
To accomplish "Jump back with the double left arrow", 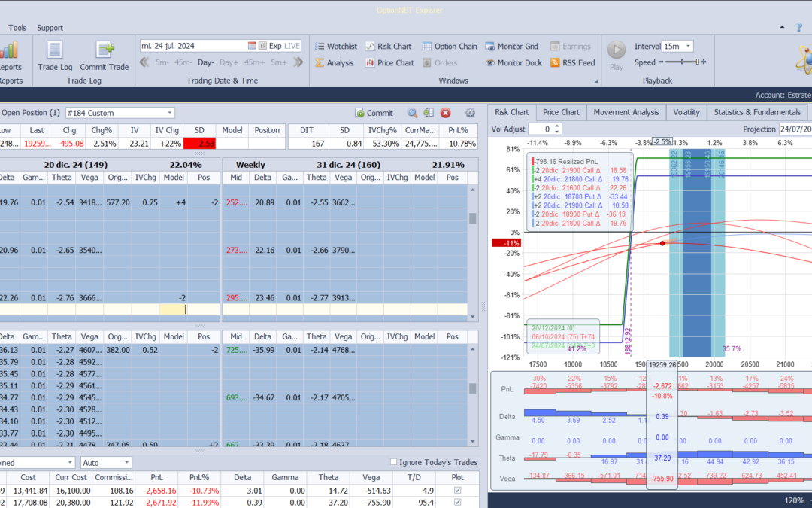I will pos(144,62).
